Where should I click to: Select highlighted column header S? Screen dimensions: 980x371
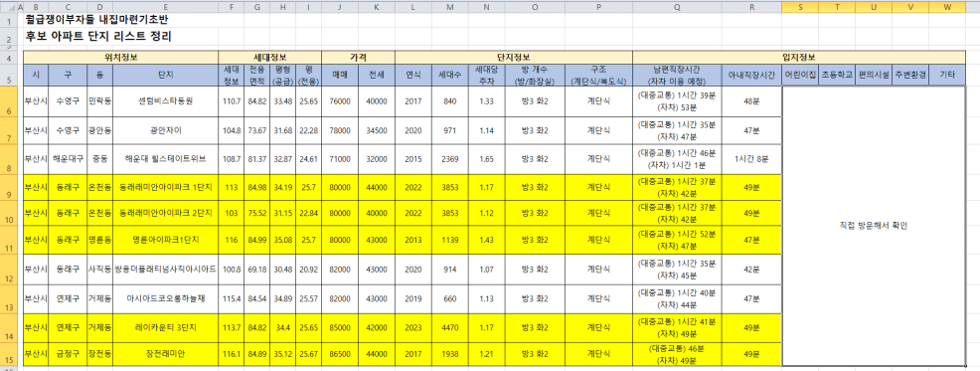click(801, 6)
